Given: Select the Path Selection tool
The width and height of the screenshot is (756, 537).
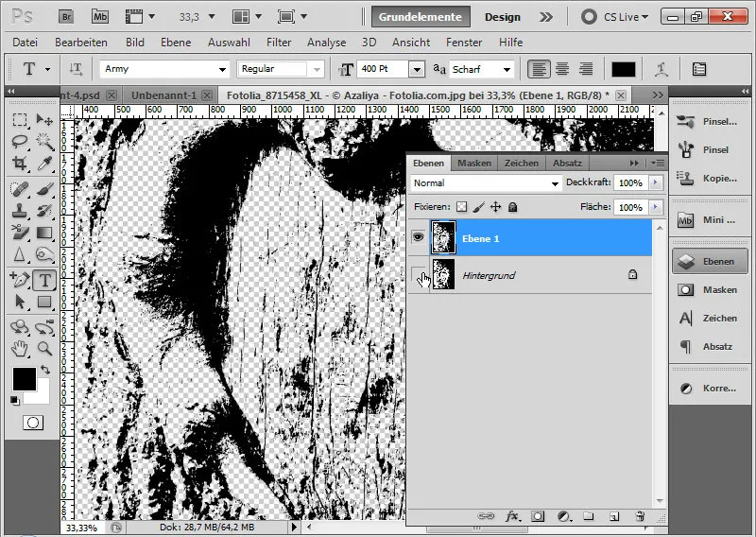Looking at the screenshot, I should (20, 302).
